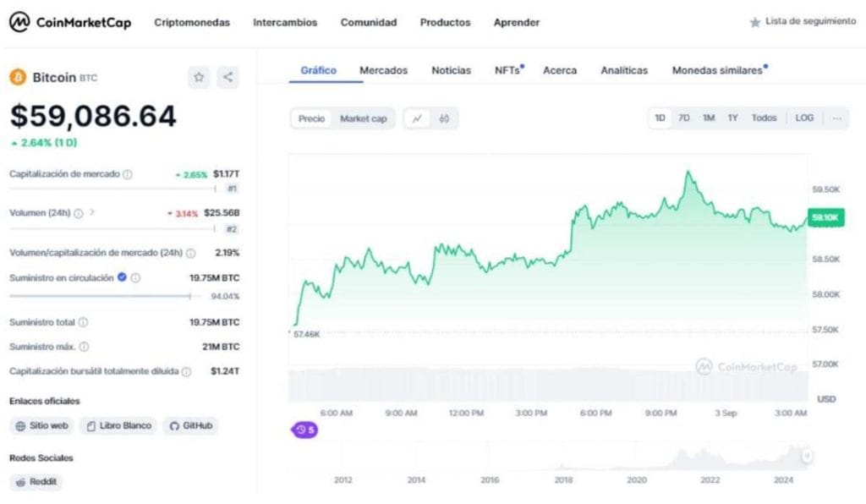The height and width of the screenshot is (504, 866).
Task: Click the #1 market cap rank badge
Action: 233,189
